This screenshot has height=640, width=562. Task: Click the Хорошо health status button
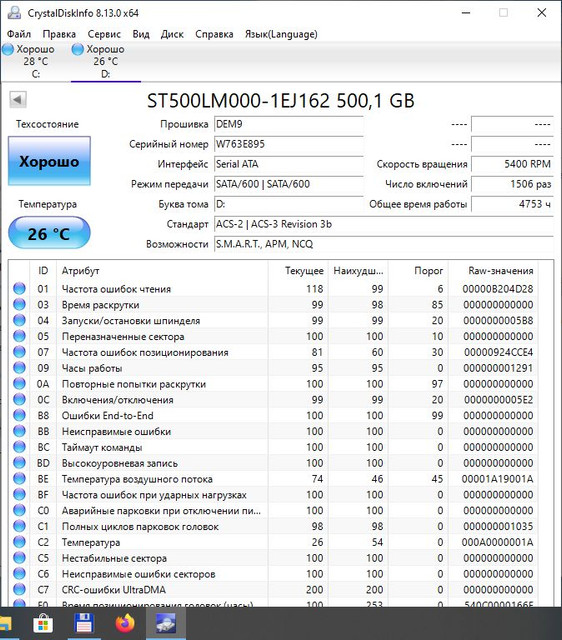click(49, 161)
